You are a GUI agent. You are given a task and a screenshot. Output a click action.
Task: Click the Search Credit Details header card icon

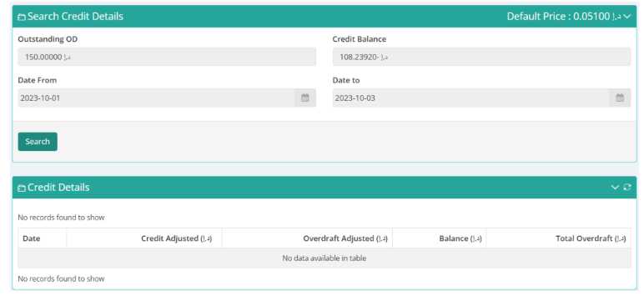point(22,18)
